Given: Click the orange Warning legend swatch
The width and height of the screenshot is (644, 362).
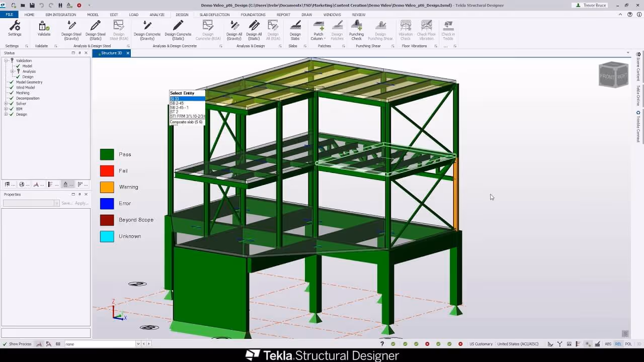Looking at the screenshot, I should [x=107, y=187].
